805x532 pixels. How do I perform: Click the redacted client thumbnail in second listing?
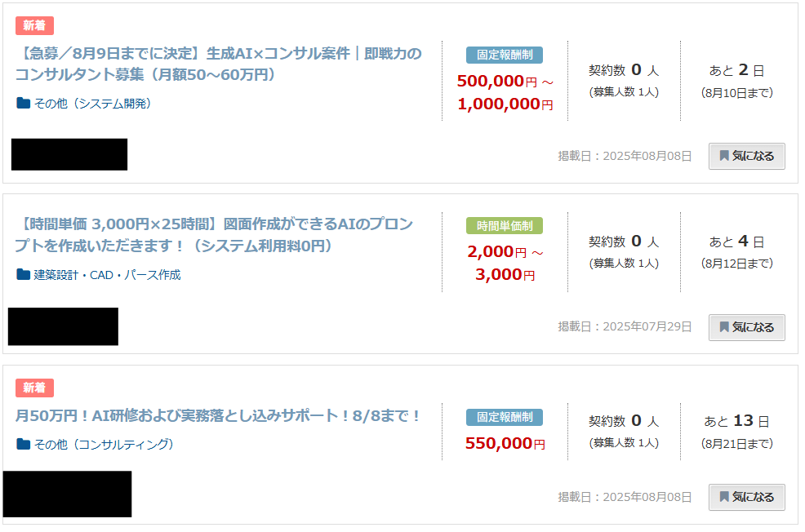tap(63, 326)
